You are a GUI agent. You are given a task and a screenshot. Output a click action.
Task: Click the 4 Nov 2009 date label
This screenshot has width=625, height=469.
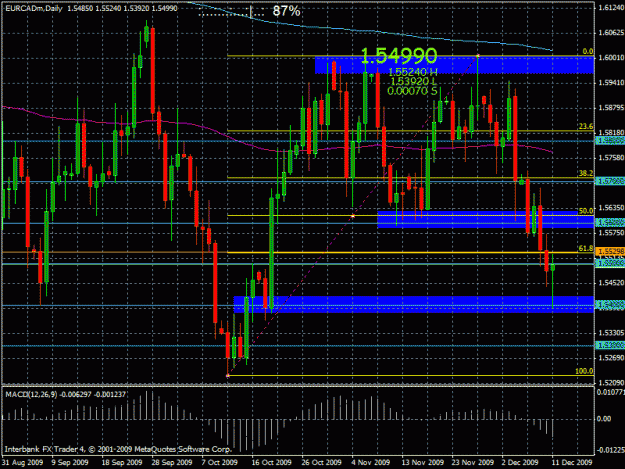(x=371, y=462)
